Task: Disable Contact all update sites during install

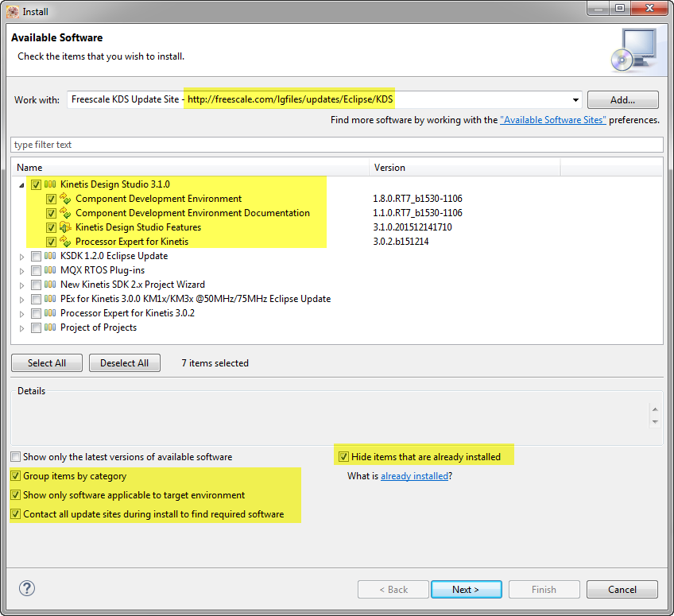Action: click(x=15, y=513)
